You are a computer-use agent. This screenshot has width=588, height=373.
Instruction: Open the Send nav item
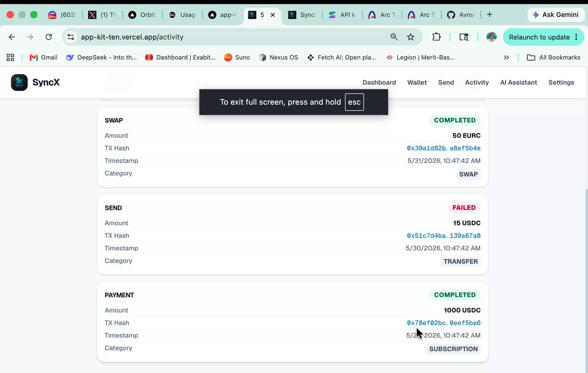tap(446, 82)
